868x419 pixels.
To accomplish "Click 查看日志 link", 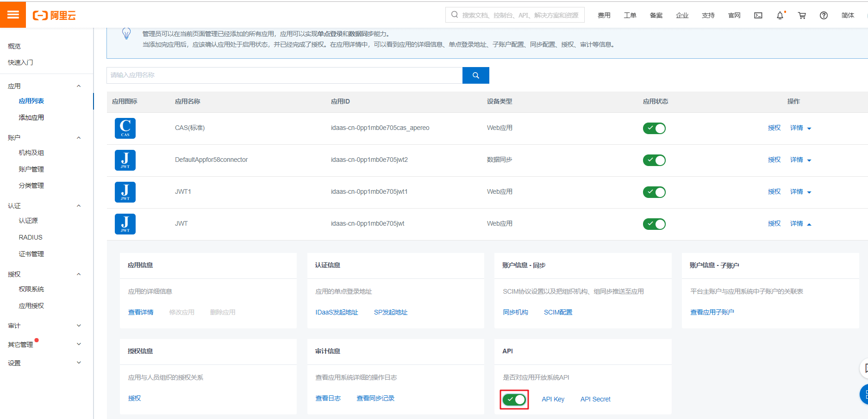I will click(x=328, y=398).
